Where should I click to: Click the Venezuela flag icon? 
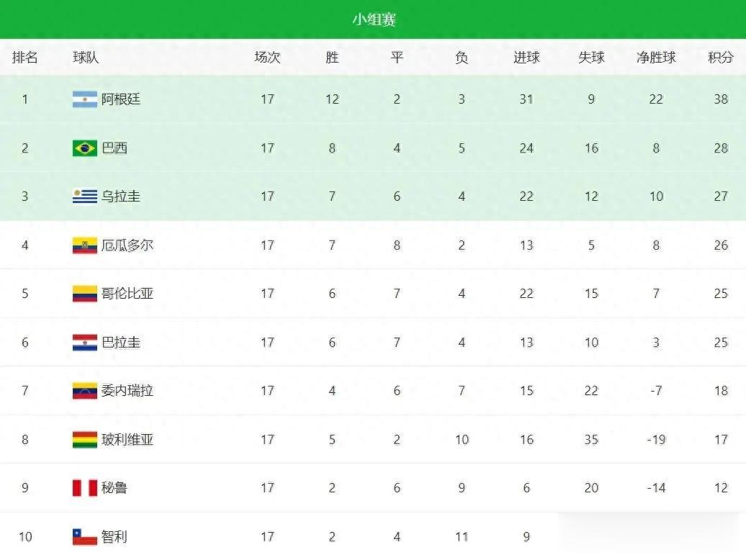pos(85,391)
